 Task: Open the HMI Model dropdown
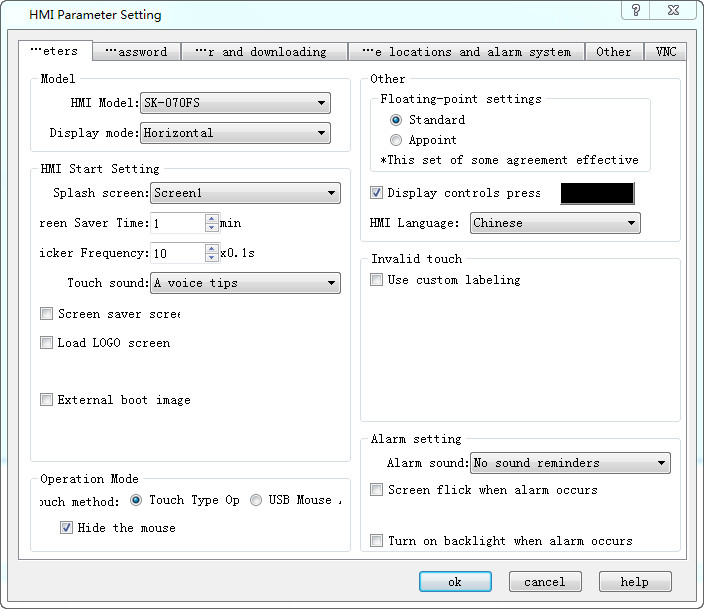pos(235,103)
